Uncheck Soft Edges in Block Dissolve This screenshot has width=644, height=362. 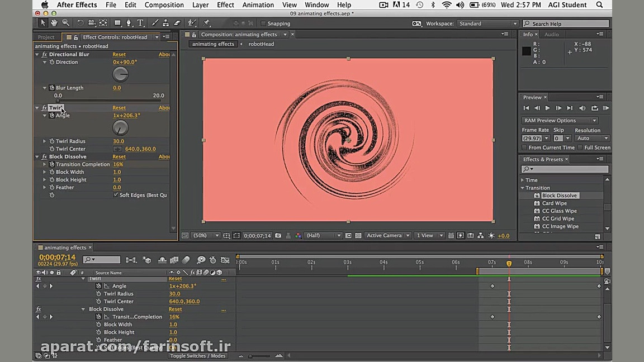[116, 195]
